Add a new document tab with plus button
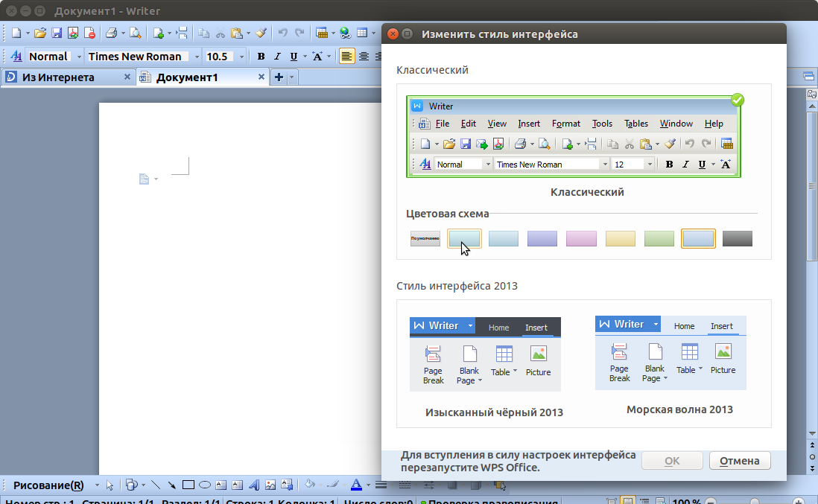The width and height of the screenshot is (818, 504). [279, 77]
